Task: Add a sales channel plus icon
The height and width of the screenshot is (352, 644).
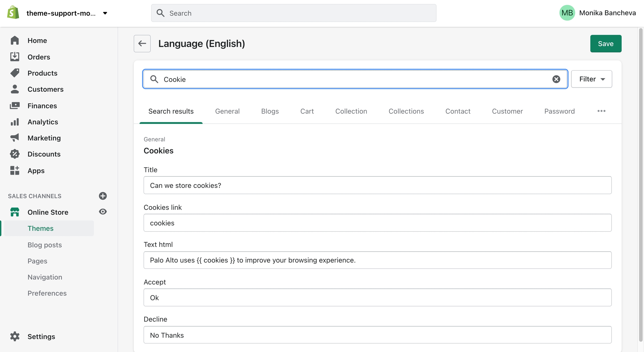Action: (x=103, y=196)
